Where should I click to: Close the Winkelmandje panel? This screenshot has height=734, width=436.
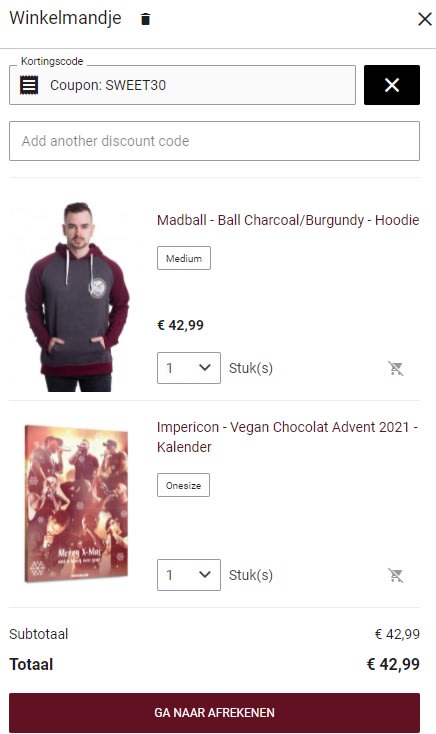[424, 19]
